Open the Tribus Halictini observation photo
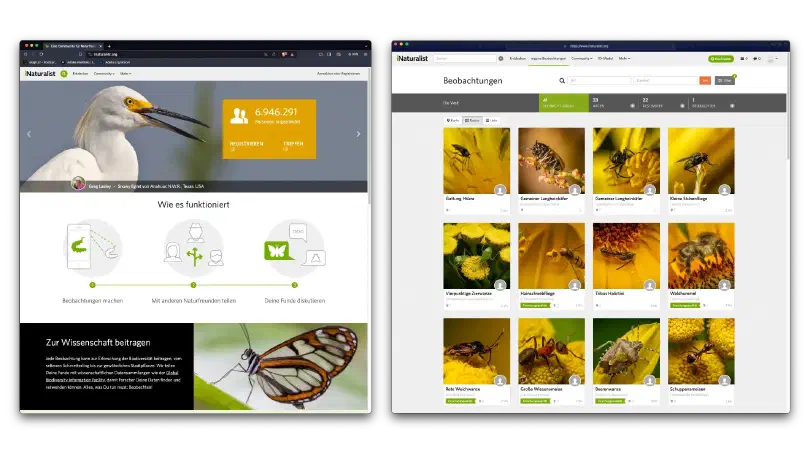 click(x=626, y=256)
